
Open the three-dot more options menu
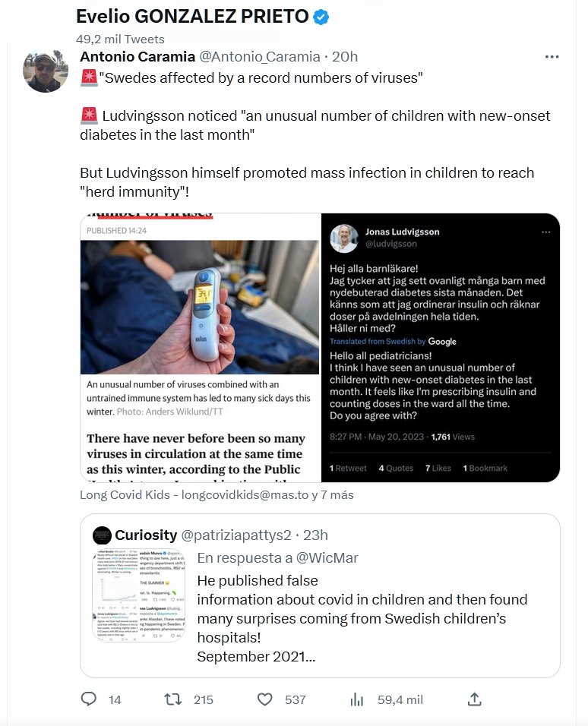pyautogui.click(x=552, y=57)
